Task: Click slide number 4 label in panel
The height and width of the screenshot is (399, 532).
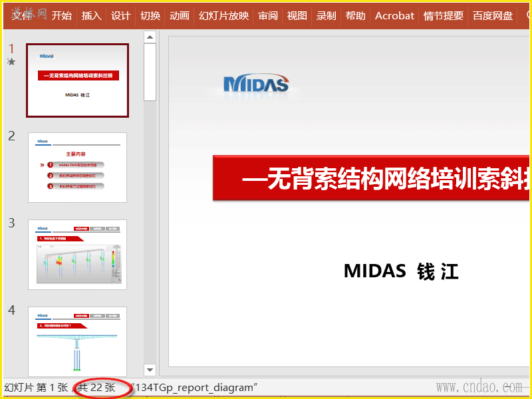Action: [12, 310]
